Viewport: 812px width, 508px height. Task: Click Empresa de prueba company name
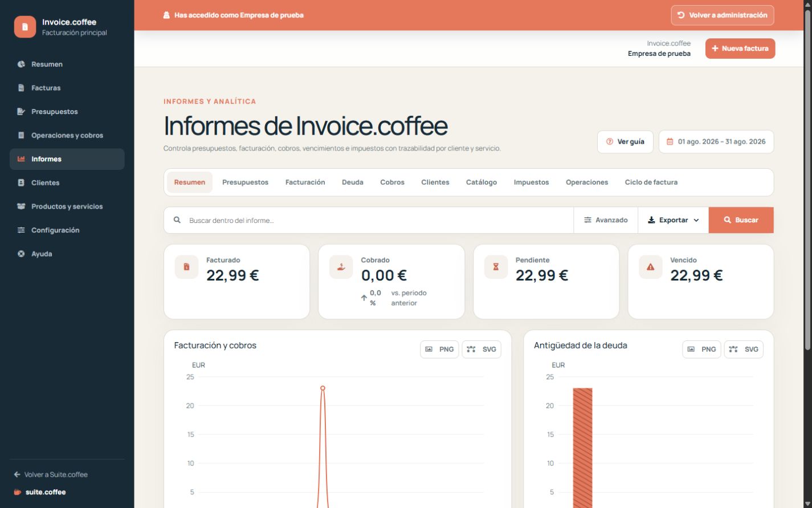coord(659,54)
